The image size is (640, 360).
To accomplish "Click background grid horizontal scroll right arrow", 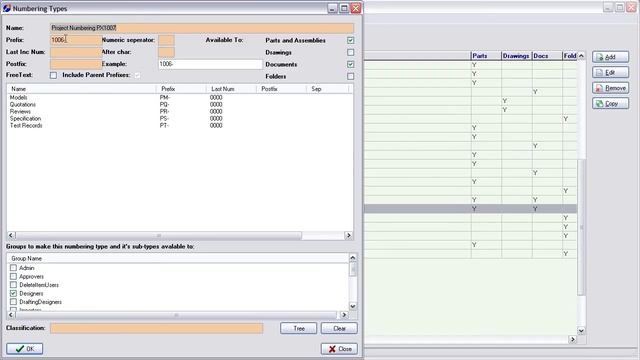I will tap(572, 339).
